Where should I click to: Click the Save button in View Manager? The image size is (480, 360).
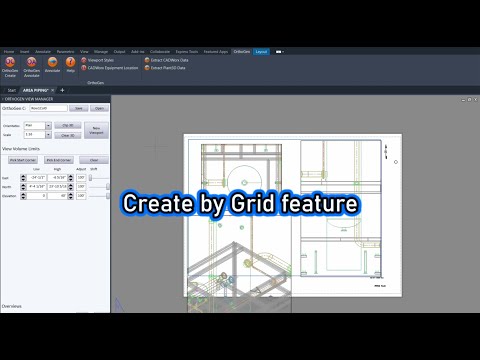(79, 108)
